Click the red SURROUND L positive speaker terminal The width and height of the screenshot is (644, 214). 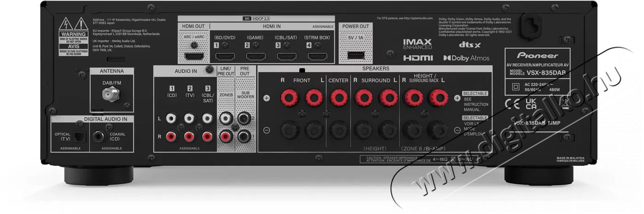[x=388, y=97]
